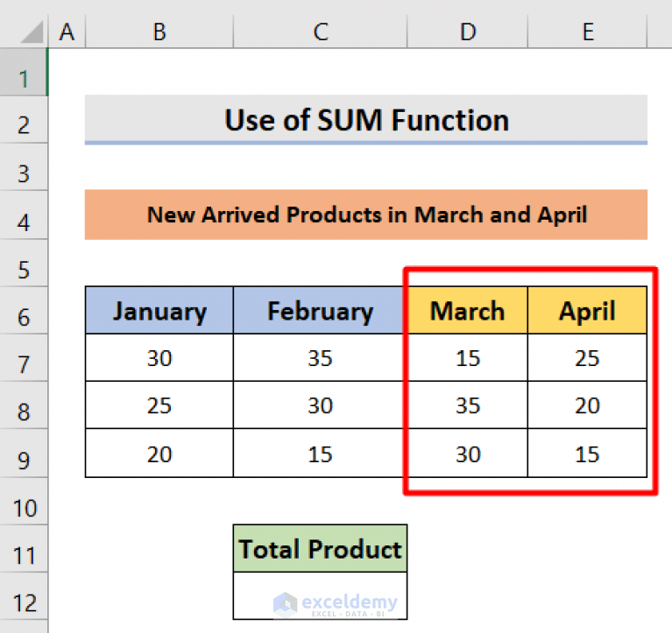Click 'New Arrived Products in March and April' cell
The image size is (672, 633).
(x=366, y=215)
